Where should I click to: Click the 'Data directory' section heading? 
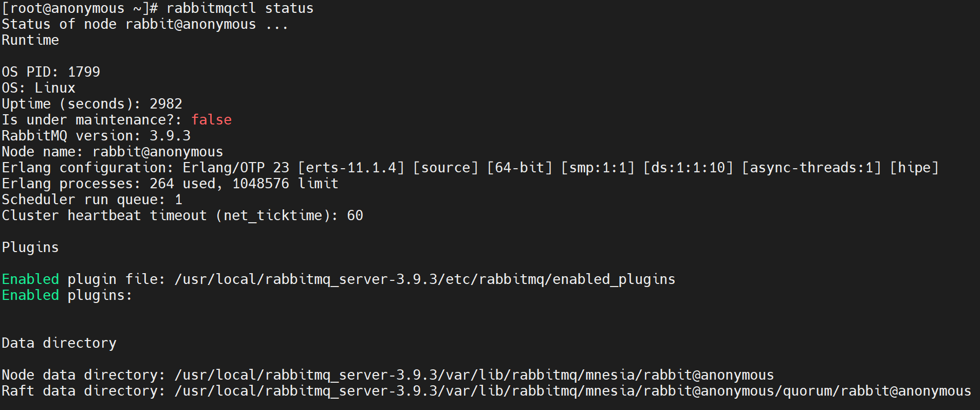[59, 343]
